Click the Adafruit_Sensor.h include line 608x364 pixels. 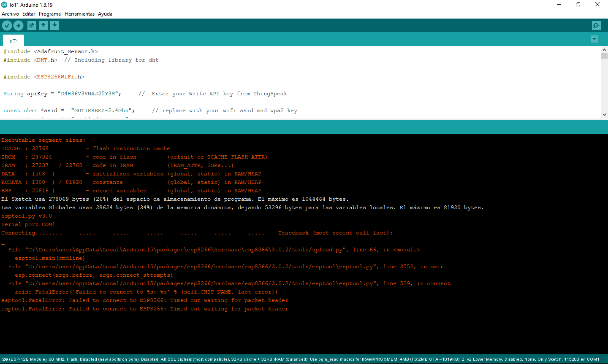coord(51,51)
